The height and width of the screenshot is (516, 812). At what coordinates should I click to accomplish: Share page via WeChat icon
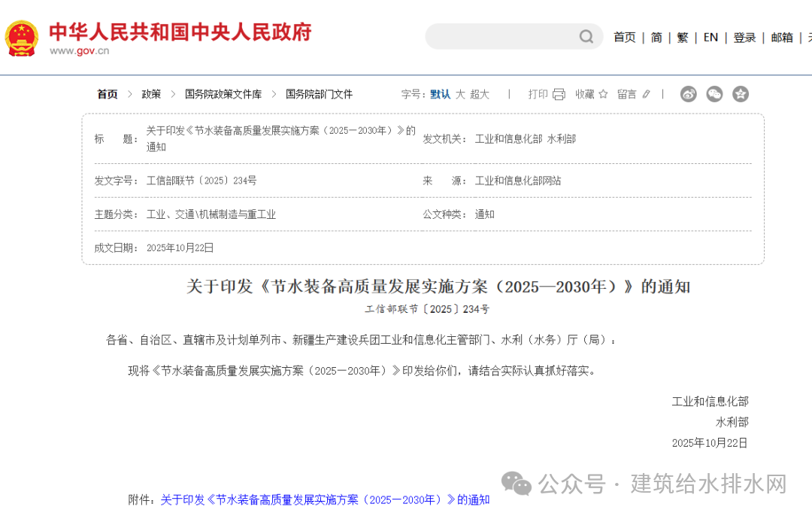(x=714, y=94)
